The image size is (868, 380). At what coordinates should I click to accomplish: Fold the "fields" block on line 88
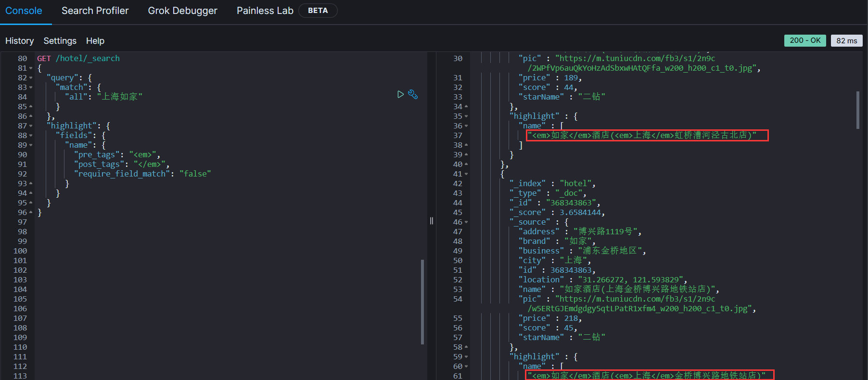point(31,136)
